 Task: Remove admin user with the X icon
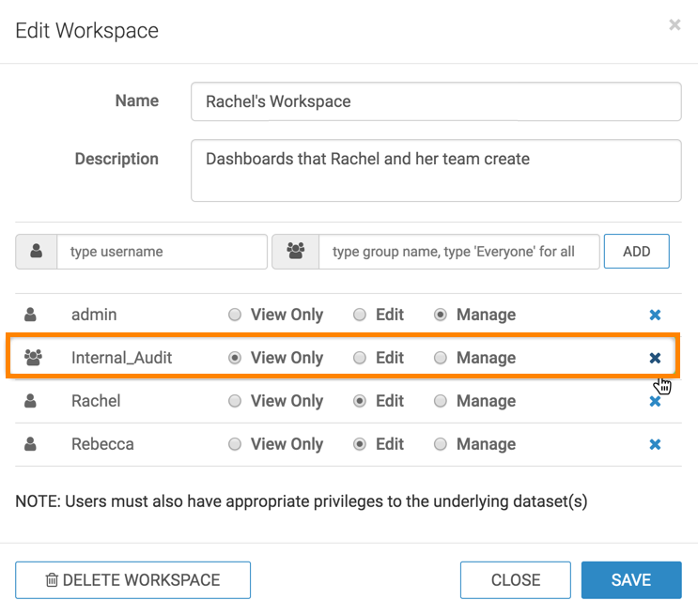click(x=655, y=316)
